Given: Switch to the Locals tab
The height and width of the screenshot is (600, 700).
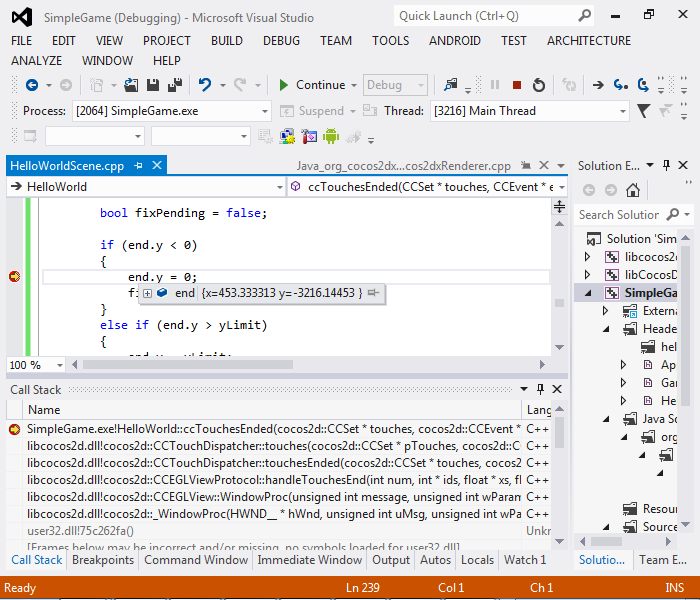Looking at the screenshot, I should 477,560.
